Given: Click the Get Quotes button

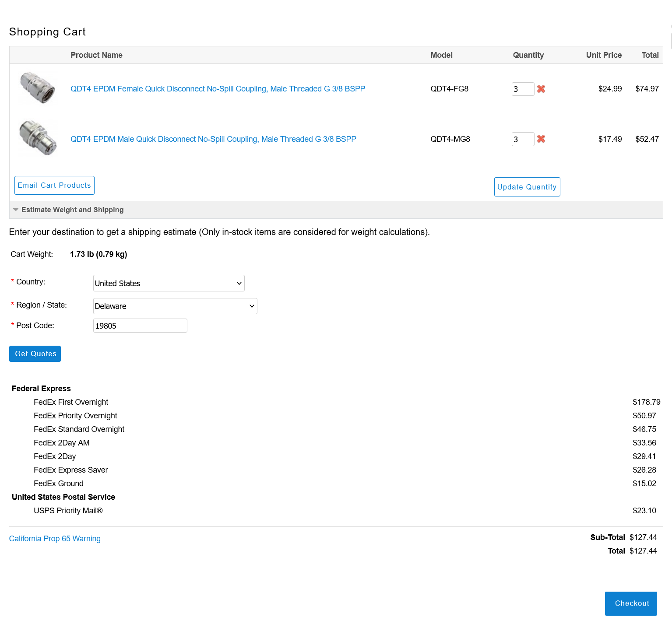Looking at the screenshot, I should pyautogui.click(x=35, y=354).
